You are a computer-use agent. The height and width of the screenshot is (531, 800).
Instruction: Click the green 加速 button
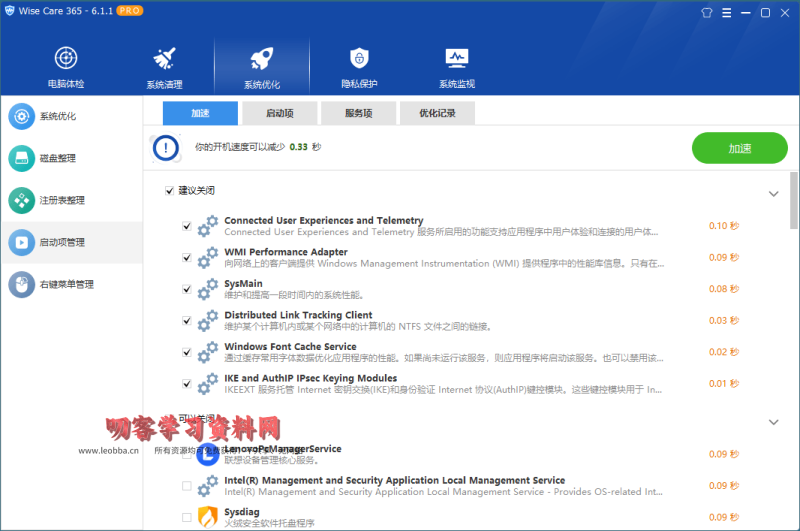coord(739,148)
